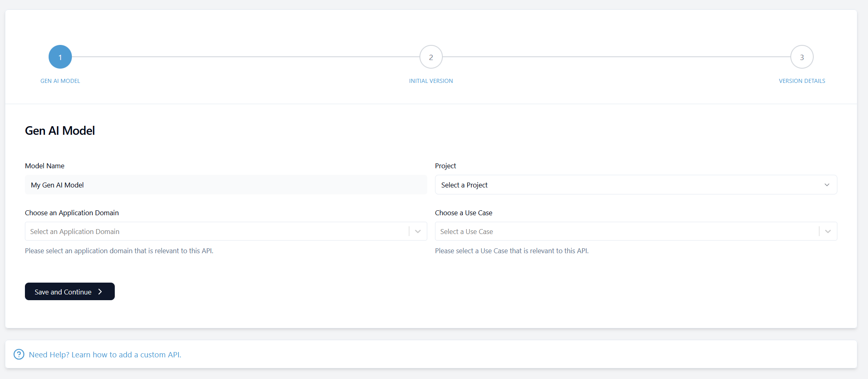The image size is (868, 379).
Task: Click the GEN AI MODEL step label
Action: (60, 80)
